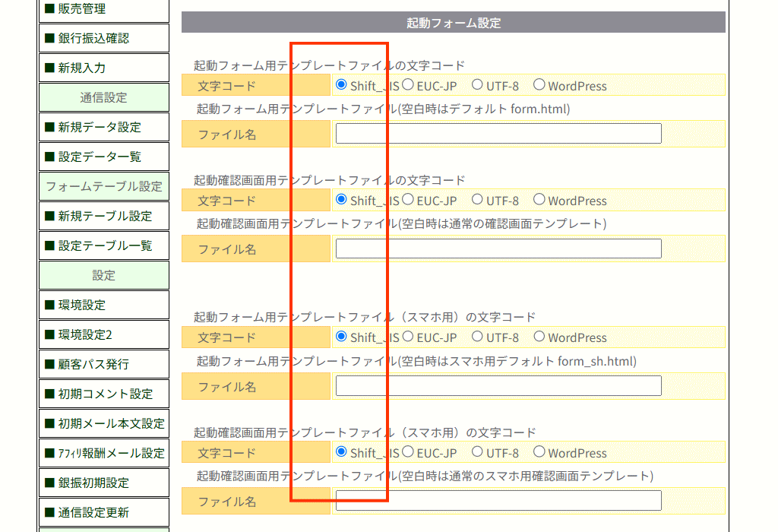
Task: Click text 起動フォーム用テンプレートファイルの文字コード
Action: (x=329, y=65)
